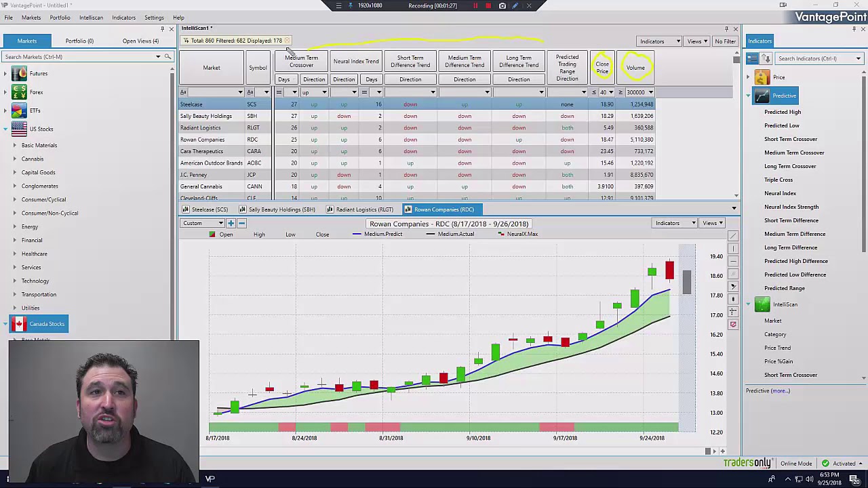Toggle Medium.Predict legend line
Image resolution: width=868 pixels, height=488 pixels.
tap(378, 234)
